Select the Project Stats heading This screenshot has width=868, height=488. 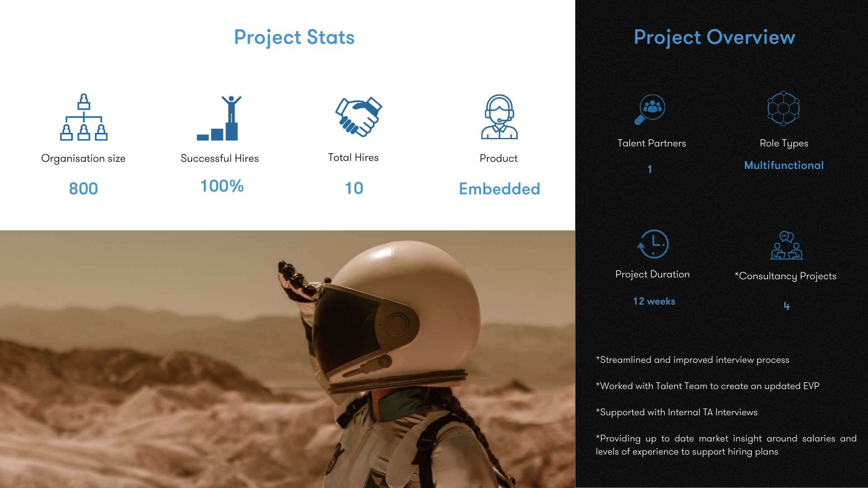[x=294, y=38]
